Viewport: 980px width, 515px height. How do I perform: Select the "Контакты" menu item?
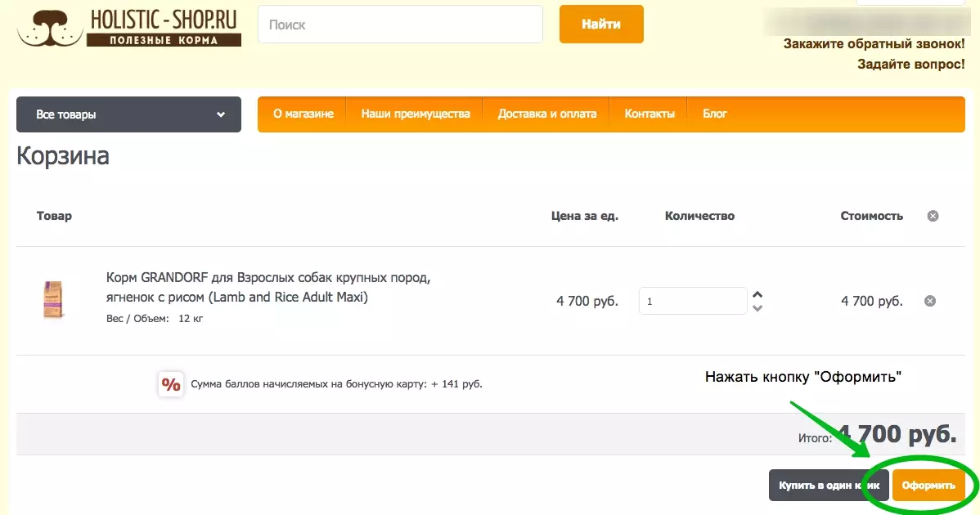(650, 114)
